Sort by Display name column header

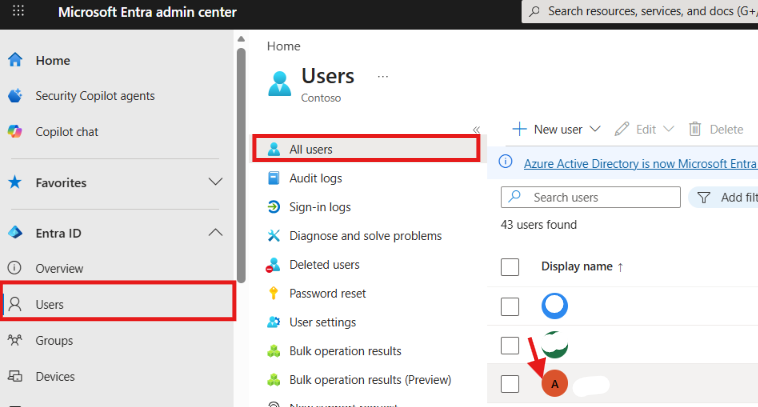pyautogui.click(x=582, y=266)
